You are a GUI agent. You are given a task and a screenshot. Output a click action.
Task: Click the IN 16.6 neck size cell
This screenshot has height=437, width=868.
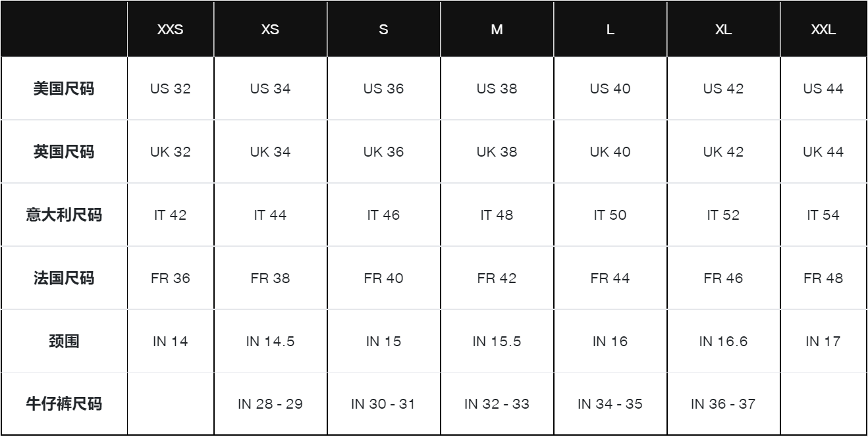coord(723,342)
